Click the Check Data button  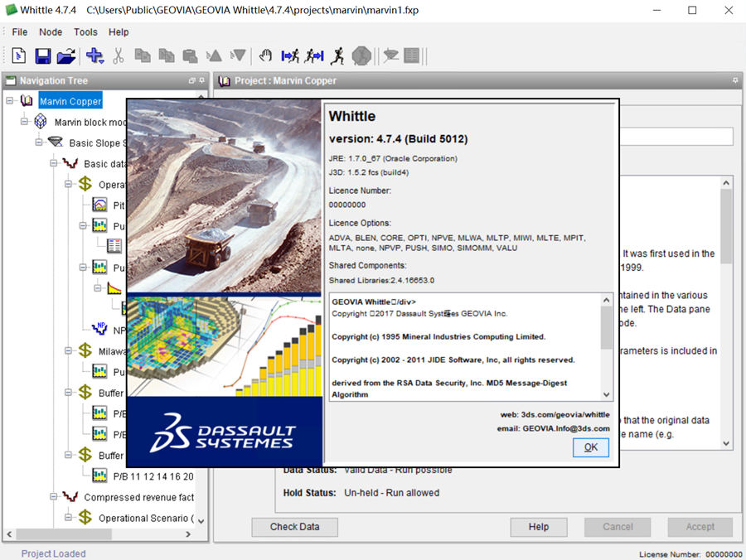[294, 527]
